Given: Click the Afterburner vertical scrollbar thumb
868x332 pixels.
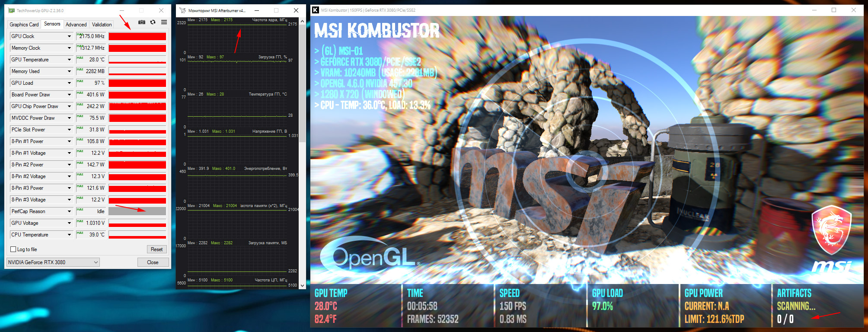Looking at the screenshot, I should pyautogui.click(x=302, y=83).
